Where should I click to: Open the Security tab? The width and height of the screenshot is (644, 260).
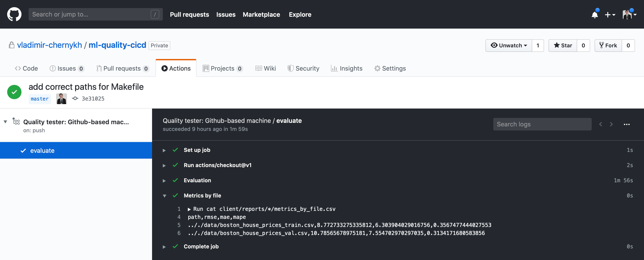click(303, 68)
